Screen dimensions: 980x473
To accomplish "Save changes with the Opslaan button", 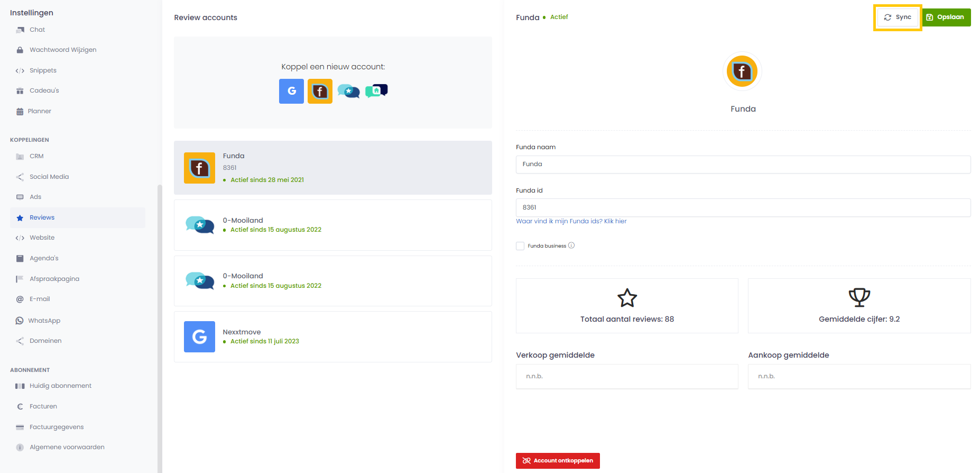I will click(x=946, y=17).
